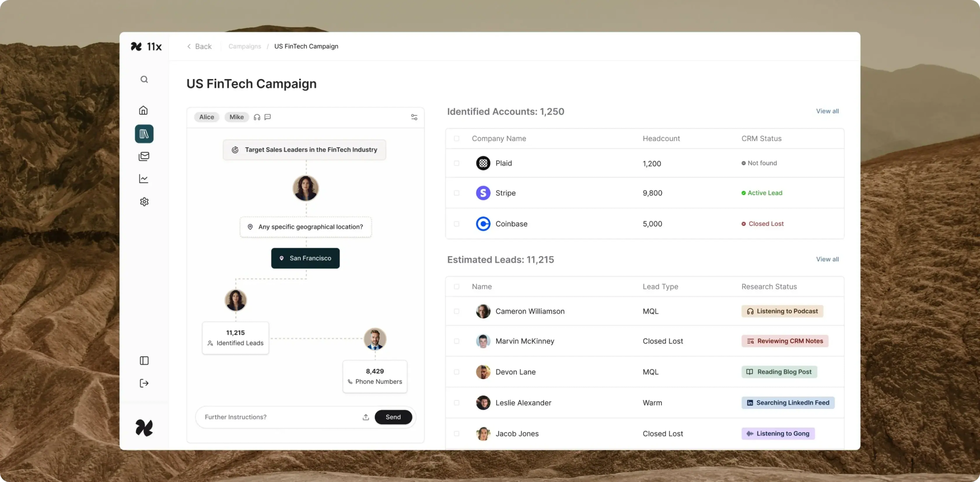Open the campaigns mail icon in sidebar
The width and height of the screenshot is (980, 482).
144,156
